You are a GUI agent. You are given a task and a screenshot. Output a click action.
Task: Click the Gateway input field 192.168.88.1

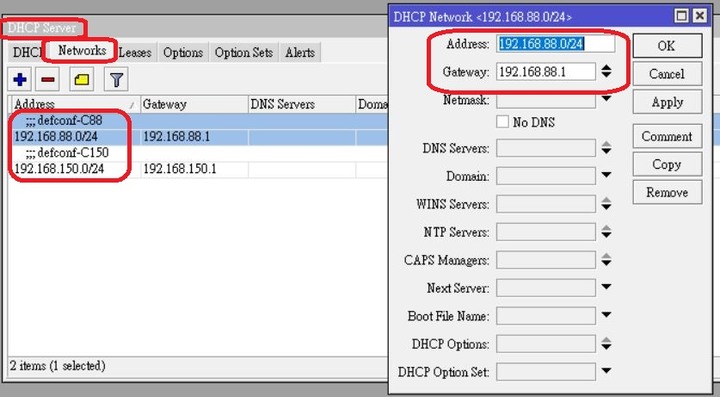coord(546,72)
